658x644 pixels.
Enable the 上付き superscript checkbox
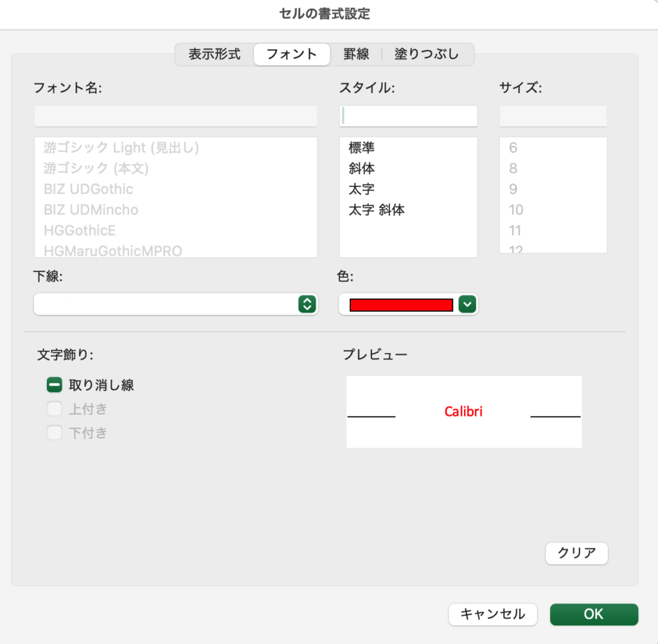(x=54, y=409)
